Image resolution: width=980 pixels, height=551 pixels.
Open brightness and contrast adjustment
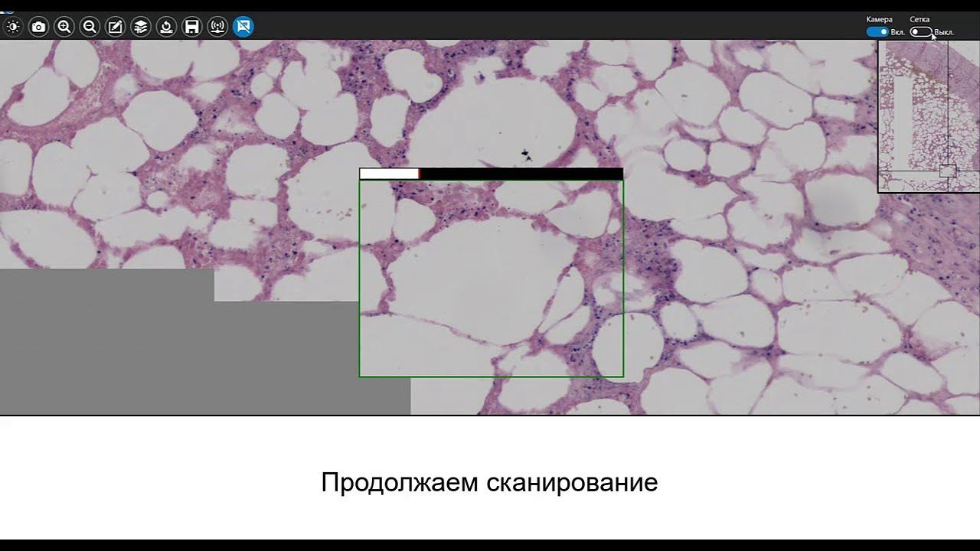click(x=13, y=27)
